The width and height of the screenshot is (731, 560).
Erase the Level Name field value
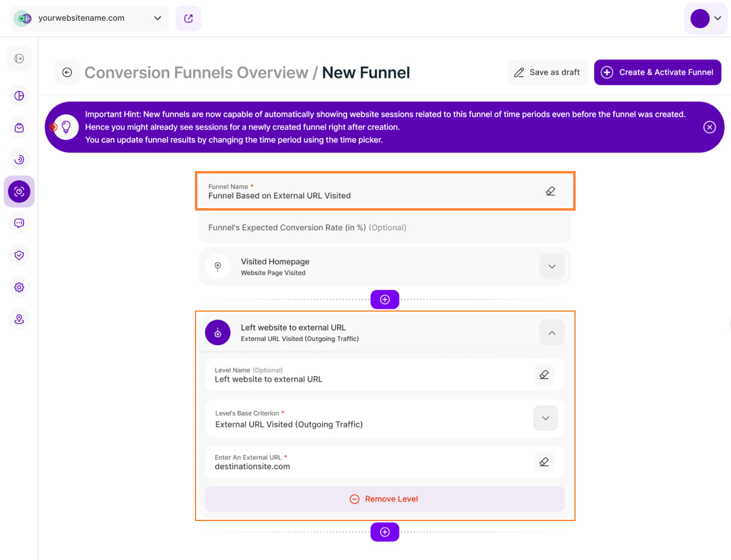click(x=544, y=374)
